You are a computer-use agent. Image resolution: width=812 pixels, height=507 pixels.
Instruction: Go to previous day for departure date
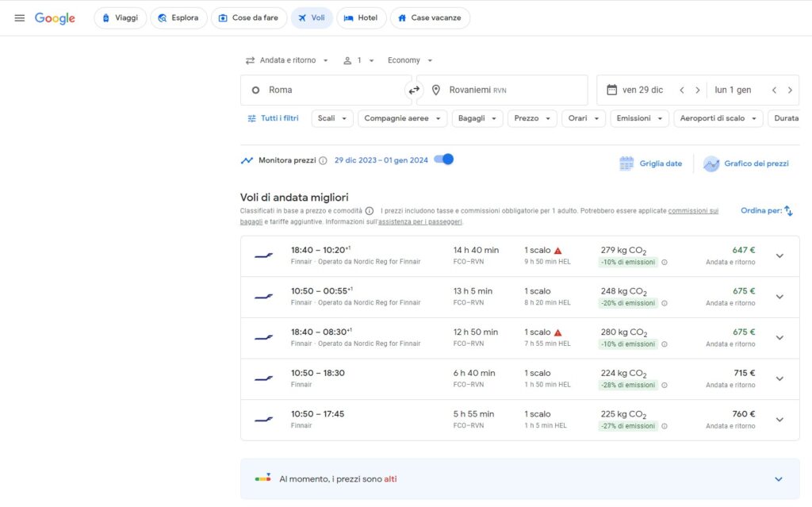coord(682,90)
